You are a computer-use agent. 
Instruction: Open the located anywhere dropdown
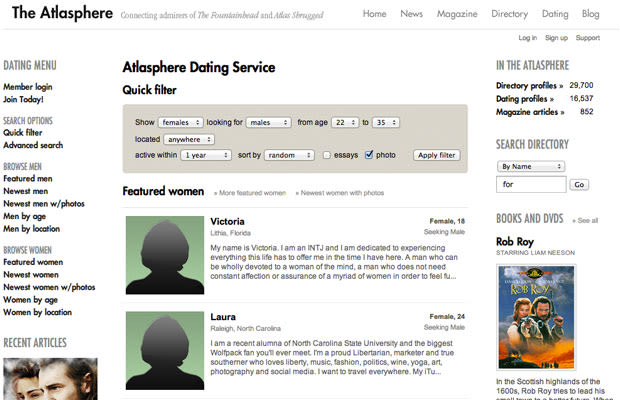(x=189, y=140)
